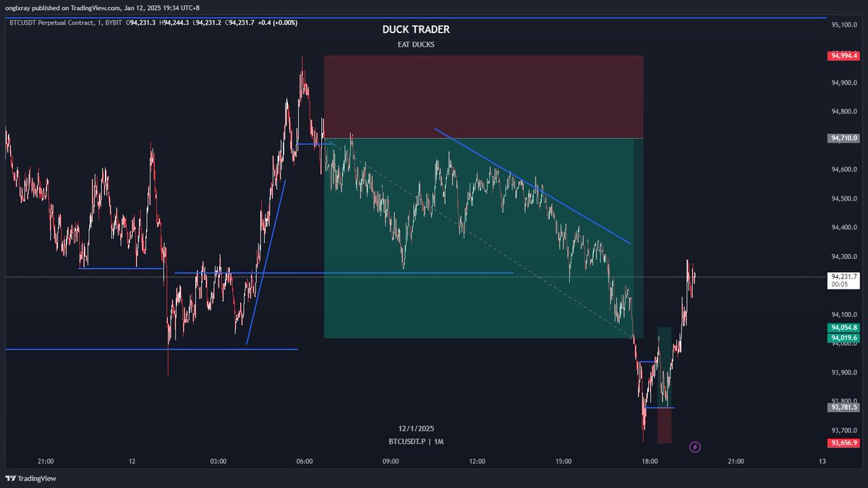Select the red 93,656.9 price label

pos(844,442)
